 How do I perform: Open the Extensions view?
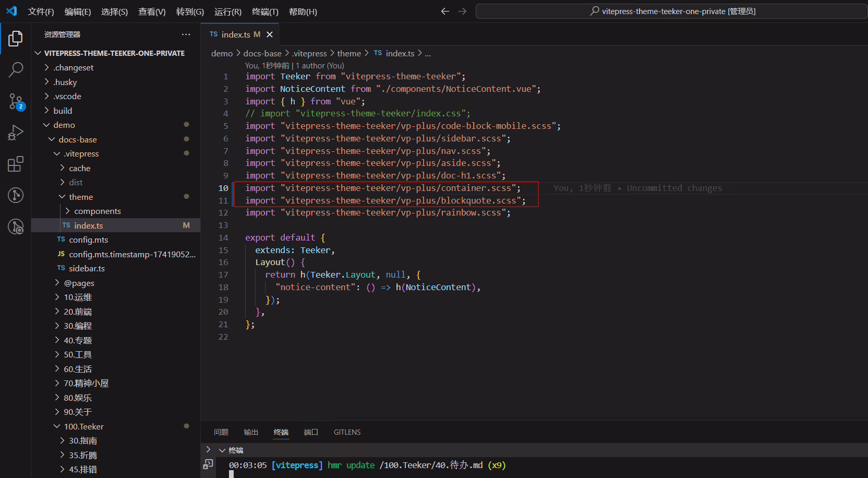point(16,164)
